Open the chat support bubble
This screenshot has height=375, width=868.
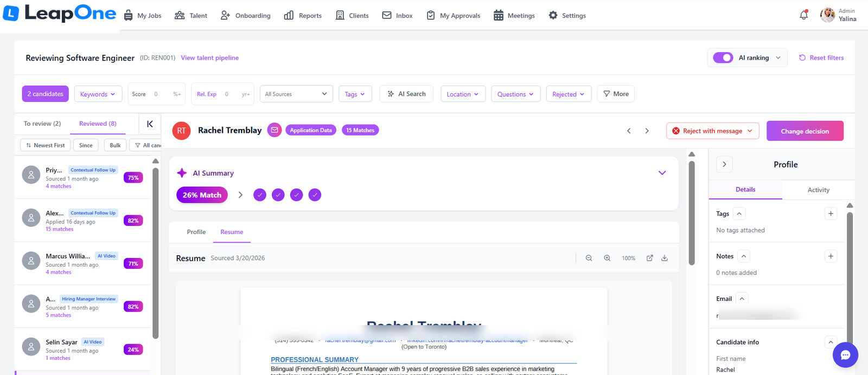click(x=845, y=355)
